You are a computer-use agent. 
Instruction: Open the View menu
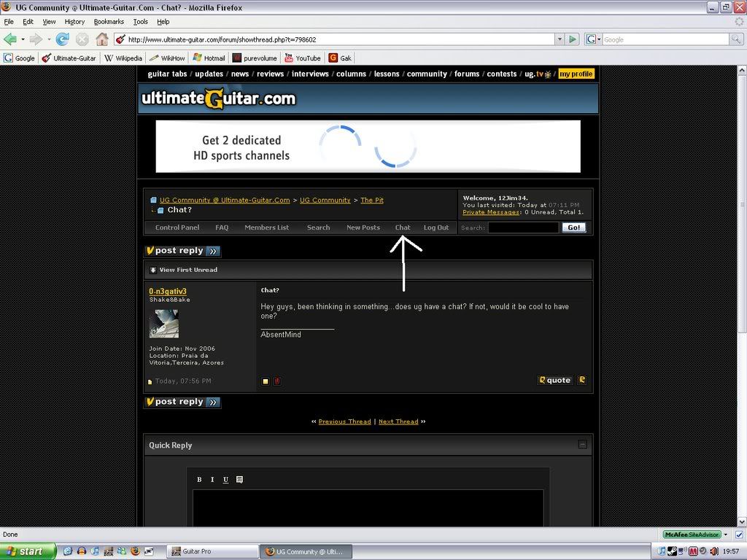(49, 21)
